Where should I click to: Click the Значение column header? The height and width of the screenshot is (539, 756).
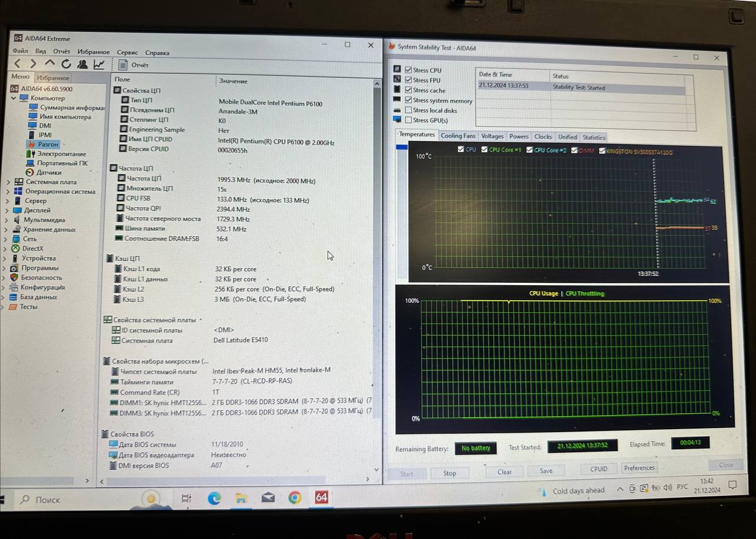click(x=233, y=81)
